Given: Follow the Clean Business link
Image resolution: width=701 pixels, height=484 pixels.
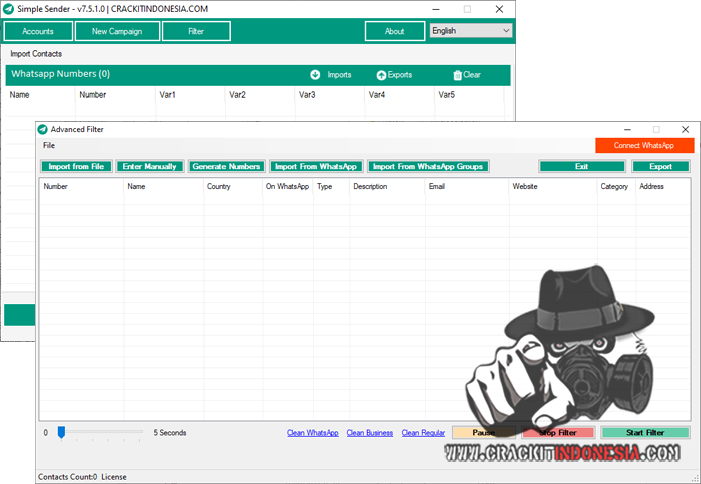Looking at the screenshot, I should pyautogui.click(x=370, y=433).
